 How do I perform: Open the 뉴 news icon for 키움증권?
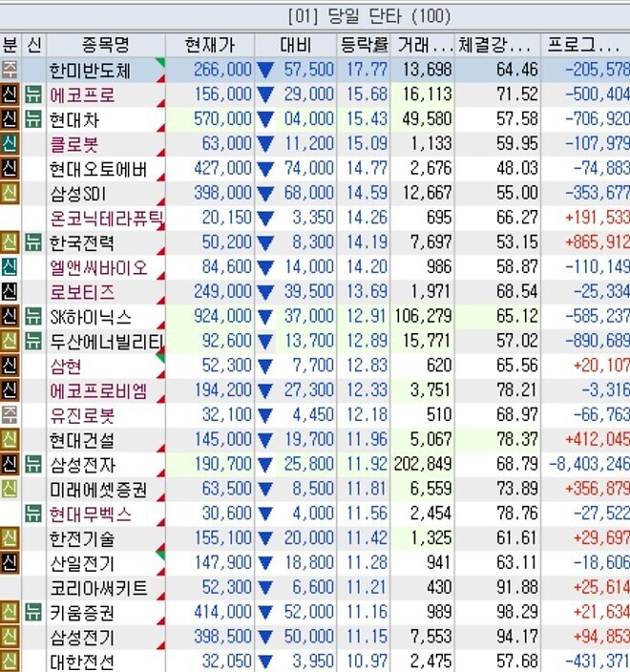tap(33, 612)
